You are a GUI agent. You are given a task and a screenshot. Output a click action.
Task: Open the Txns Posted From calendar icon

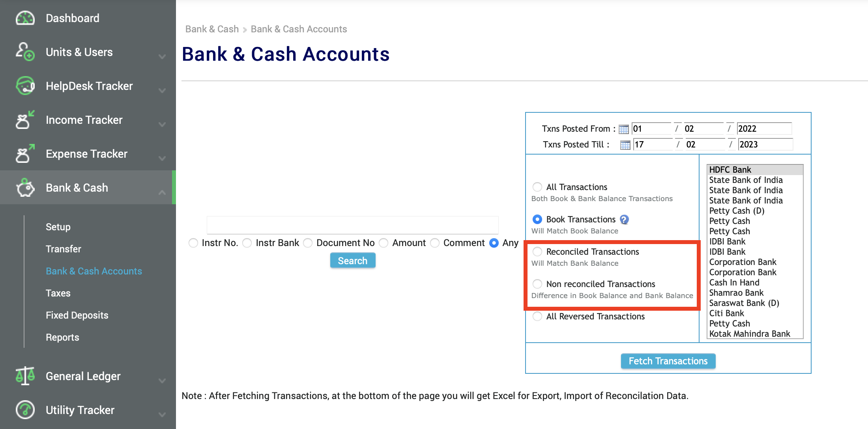[x=623, y=129]
